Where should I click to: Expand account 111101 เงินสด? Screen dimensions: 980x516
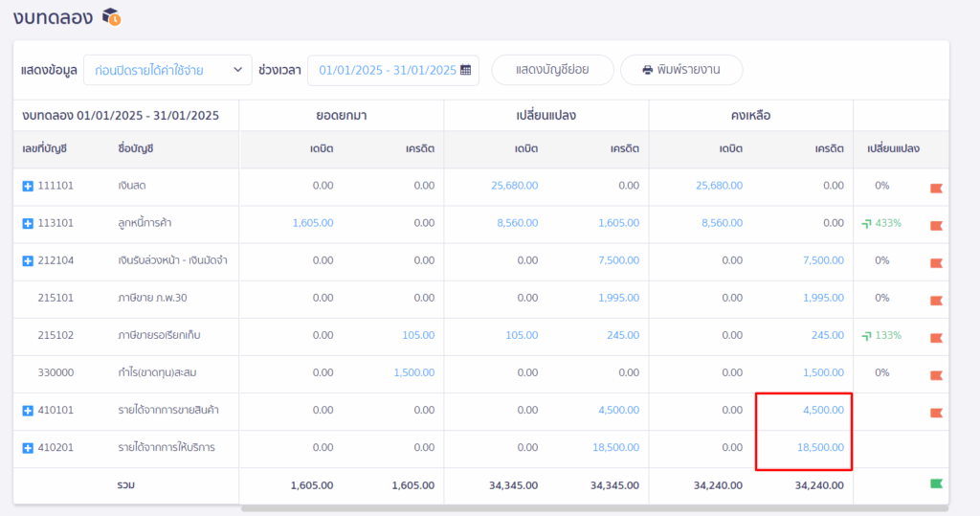pos(28,186)
